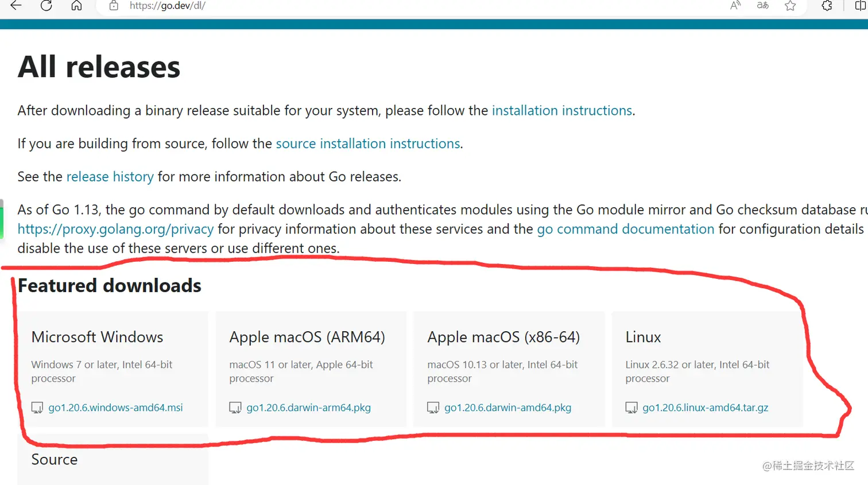Click the download icon beside windows-amd64.msi
This screenshot has height=485, width=868.
pyautogui.click(x=37, y=408)
